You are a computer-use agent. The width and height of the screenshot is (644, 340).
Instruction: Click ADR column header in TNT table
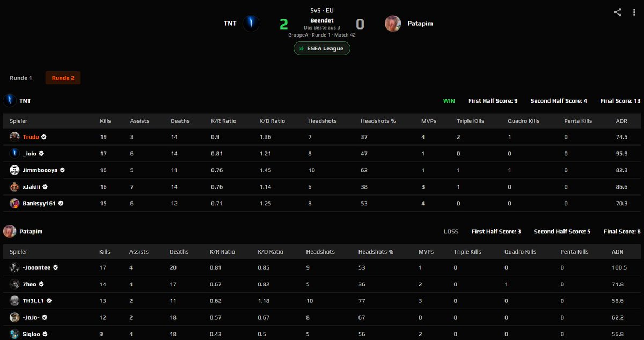(621, 121)
